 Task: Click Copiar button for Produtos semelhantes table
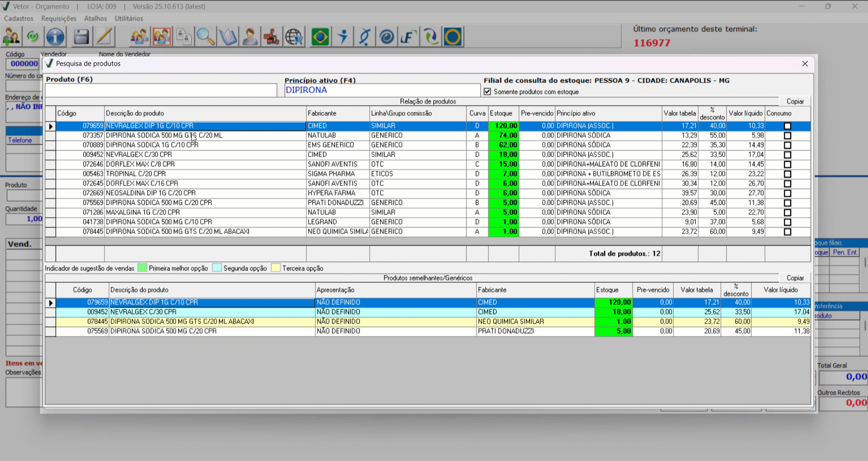pyautogui.click(x=795, y=278)
